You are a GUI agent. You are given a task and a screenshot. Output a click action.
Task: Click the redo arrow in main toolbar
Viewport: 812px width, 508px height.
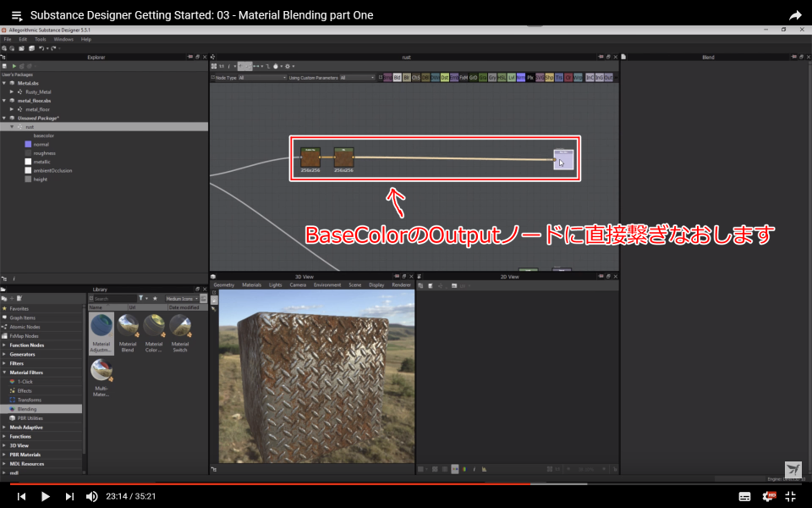(x=52, y=48)
